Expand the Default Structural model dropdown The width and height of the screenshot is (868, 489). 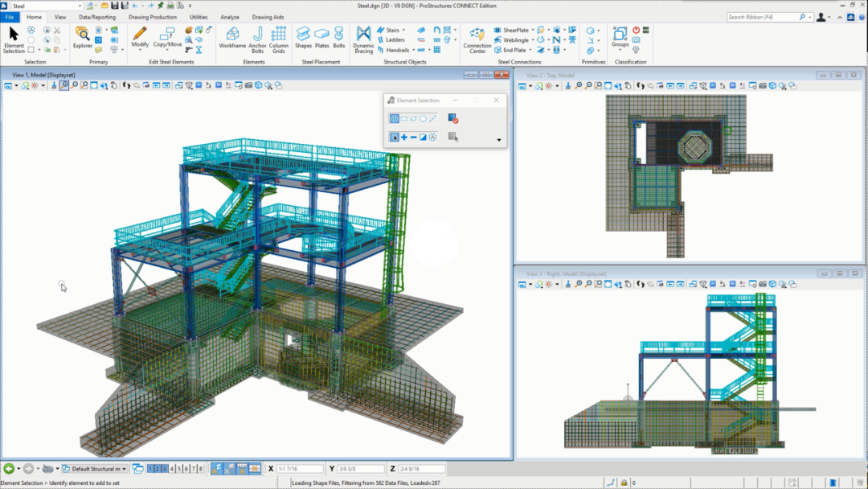(x=124, y=469)
